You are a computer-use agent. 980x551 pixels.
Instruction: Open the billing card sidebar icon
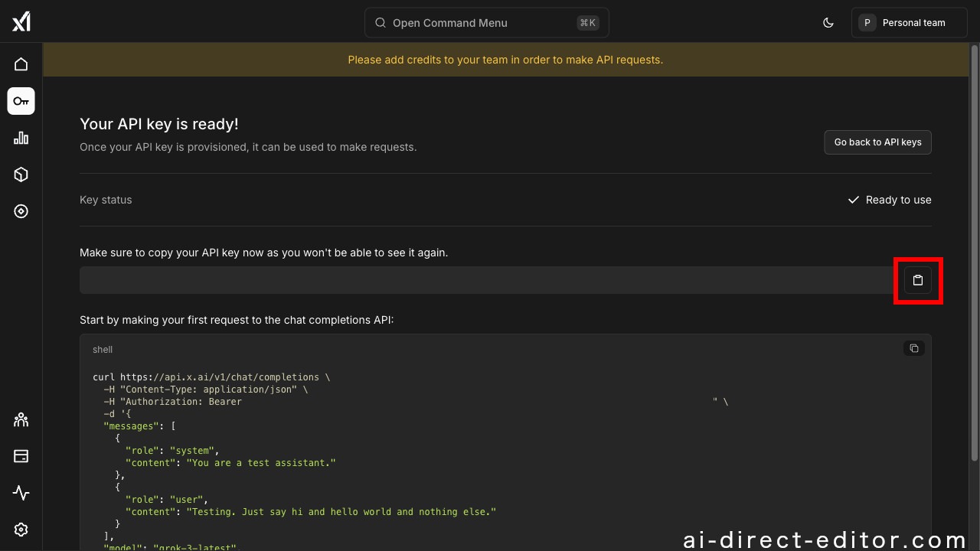[21, 456]
